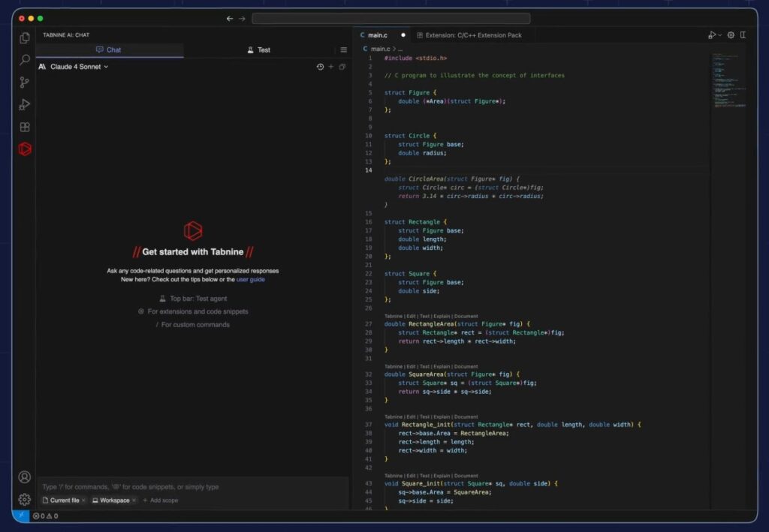The image size is (769, 532).
Task: Open chat in new window icon
Action: pyautogui.click(x=342, y=67)
